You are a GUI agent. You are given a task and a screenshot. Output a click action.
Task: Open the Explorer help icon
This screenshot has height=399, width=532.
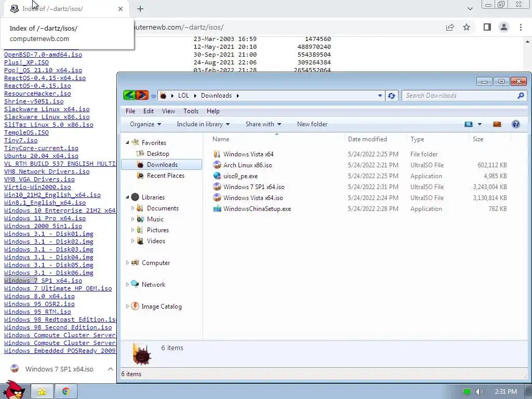(x=516, y=124)
